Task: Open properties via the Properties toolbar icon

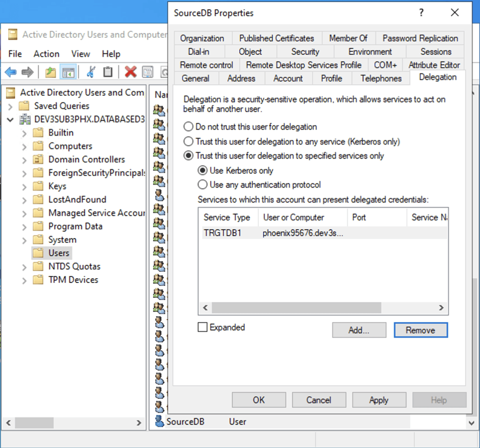Action: point(148,72)
